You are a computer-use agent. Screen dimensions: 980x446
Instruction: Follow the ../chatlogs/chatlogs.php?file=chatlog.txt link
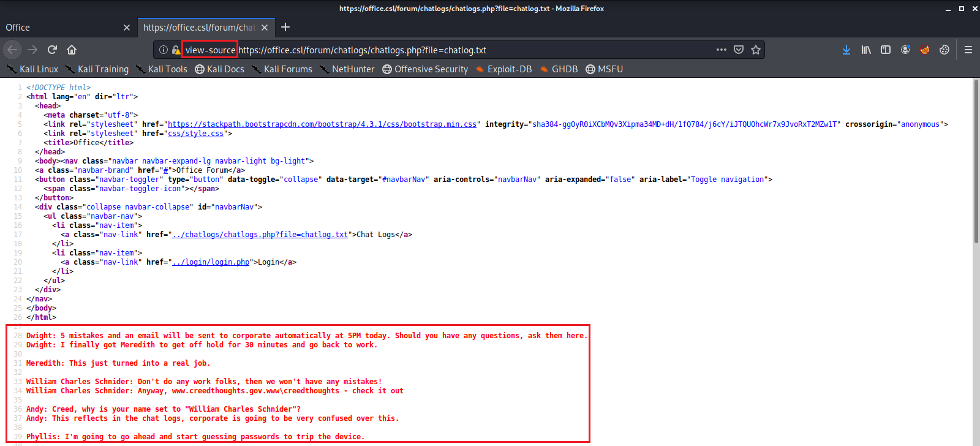tap(260, 235)
